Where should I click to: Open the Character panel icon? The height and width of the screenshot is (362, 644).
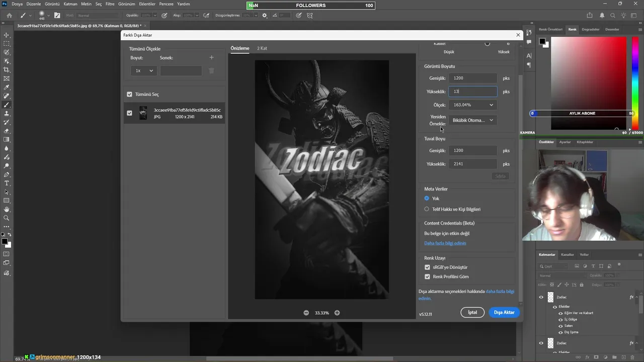pos(529,55)
